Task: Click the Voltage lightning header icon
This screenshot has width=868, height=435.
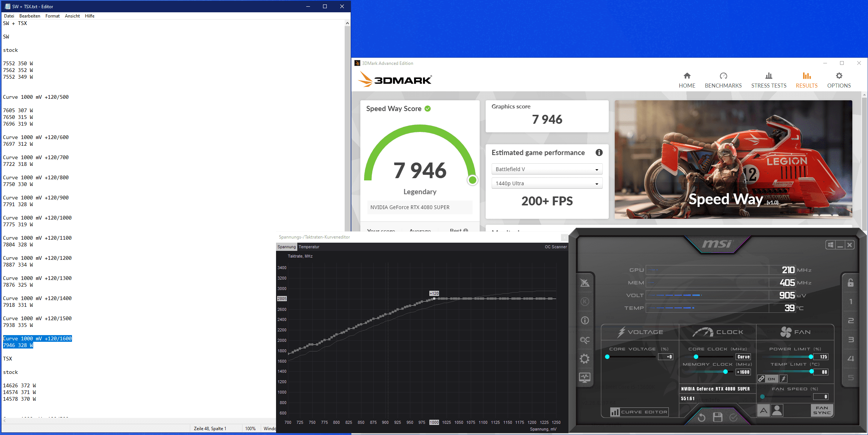Action: pyautogui.click(x=621, y=332)
